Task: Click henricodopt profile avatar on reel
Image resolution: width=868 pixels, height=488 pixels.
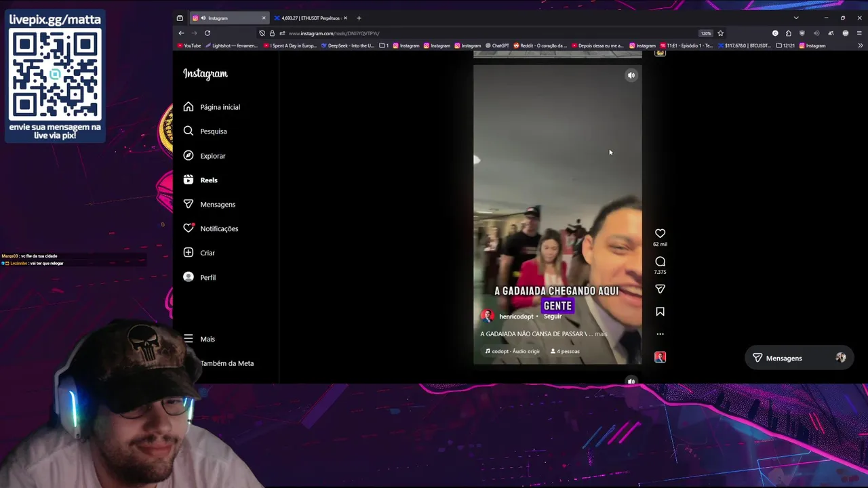Action: [x=487, y=317]
